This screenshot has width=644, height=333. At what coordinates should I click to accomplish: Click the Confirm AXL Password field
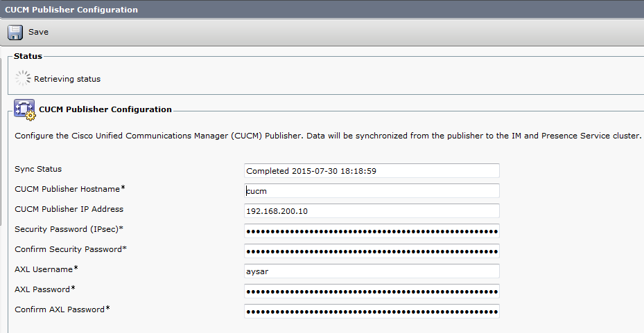372,311
